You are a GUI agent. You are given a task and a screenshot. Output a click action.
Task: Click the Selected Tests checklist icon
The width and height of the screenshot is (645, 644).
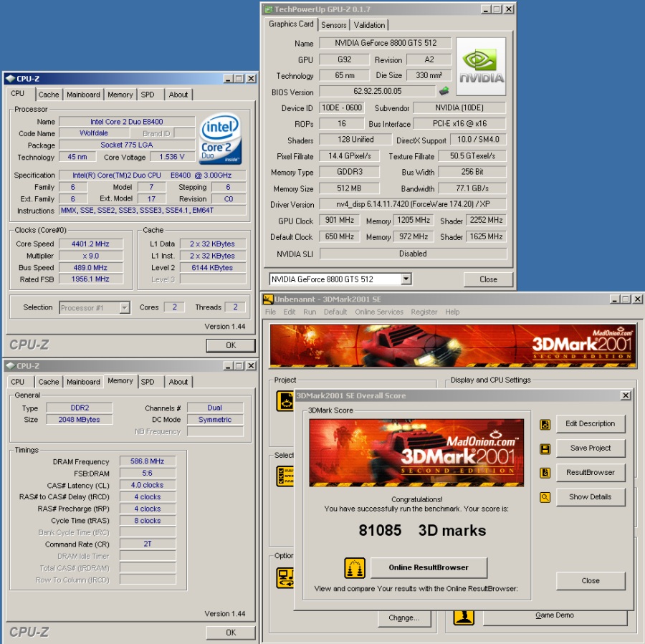[285, 476]
